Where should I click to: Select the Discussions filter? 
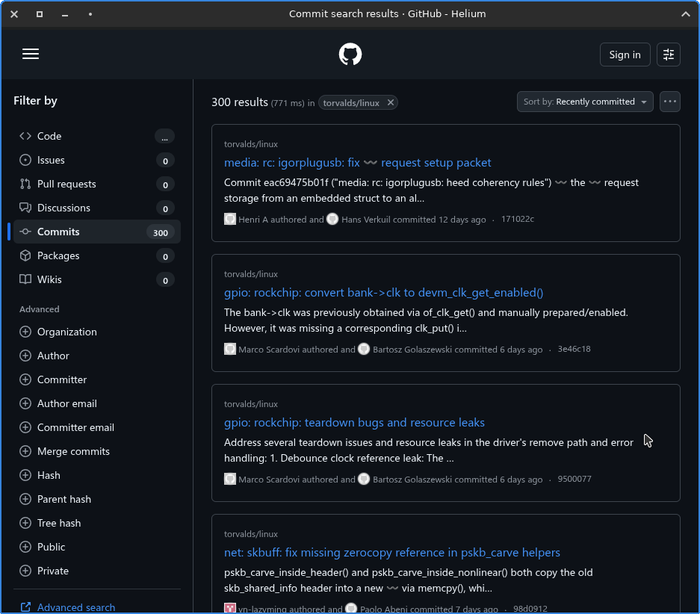(97, 208)
